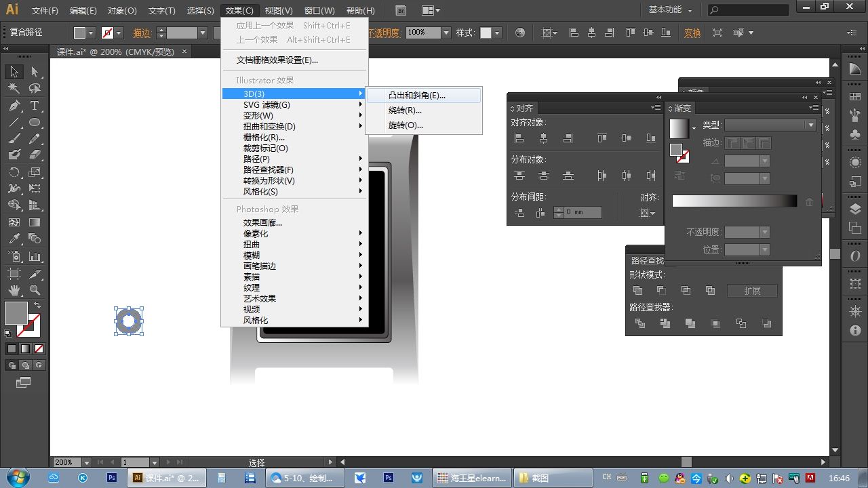Screen dimensions: 868x488
Task: Select the Direct Selection tool
Action: [35, 72]
